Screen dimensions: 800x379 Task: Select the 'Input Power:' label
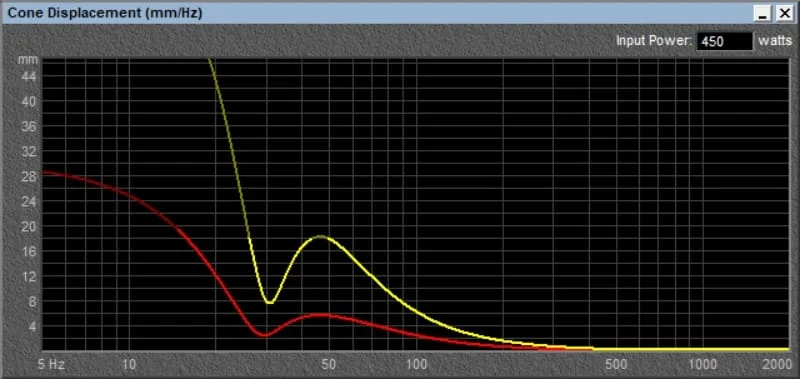click(654, 41)
